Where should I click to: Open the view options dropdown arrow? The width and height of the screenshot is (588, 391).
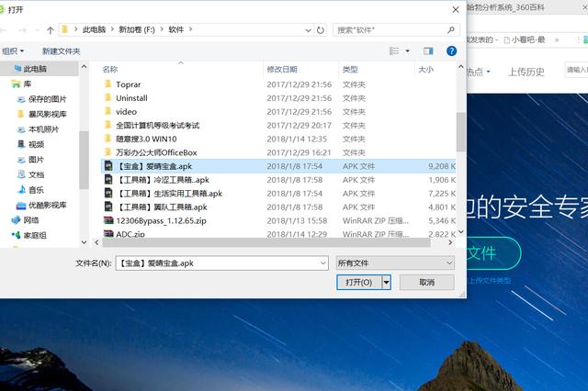click(408, 50)
